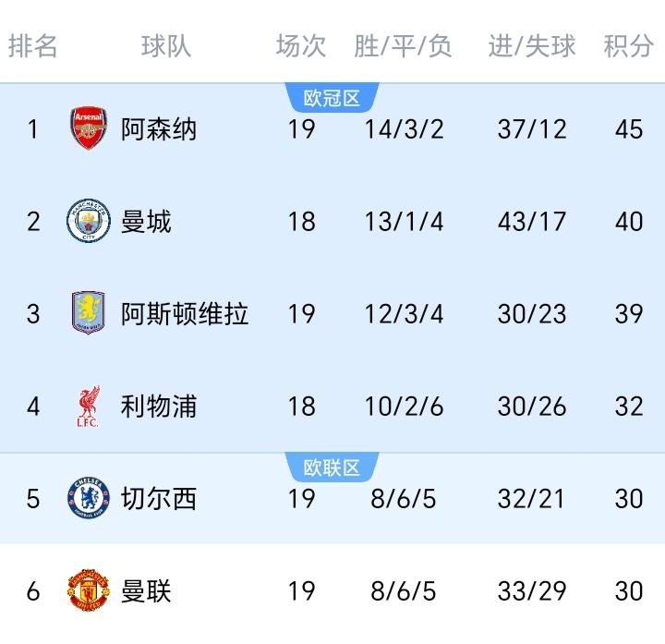Select the 阿斯顿维拉 team name
Screen dimensions: 665x644
click(185, 313)
